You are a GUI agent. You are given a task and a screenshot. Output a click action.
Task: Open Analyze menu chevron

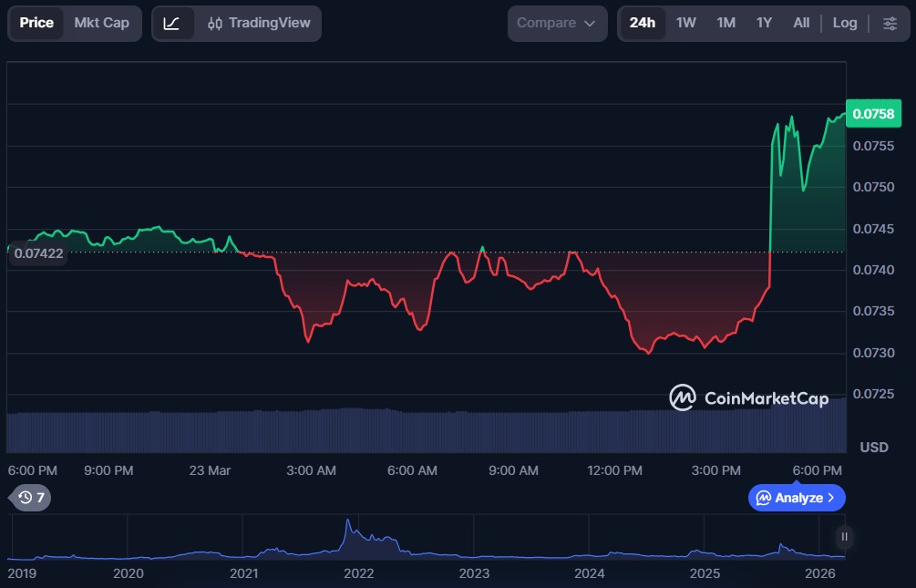(831, 498)
